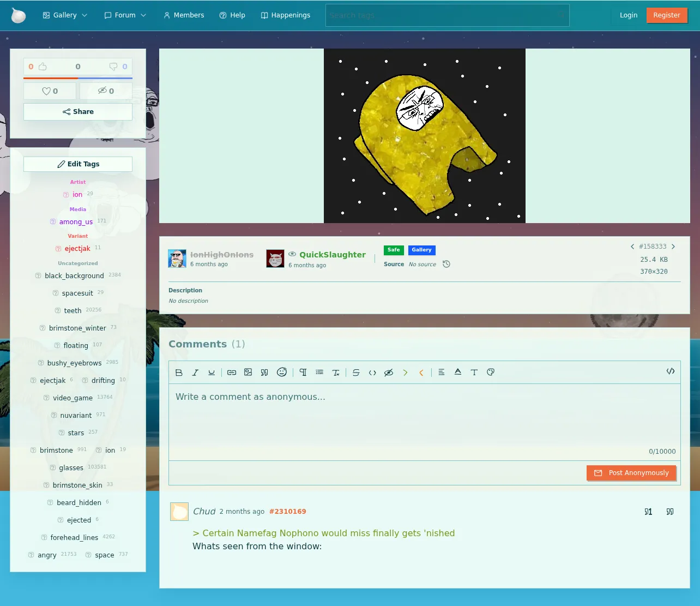The height and width of the screenshot is (606, 700).
Task: Insert inline code with angle-brackets icon
Action: [372, 373]
